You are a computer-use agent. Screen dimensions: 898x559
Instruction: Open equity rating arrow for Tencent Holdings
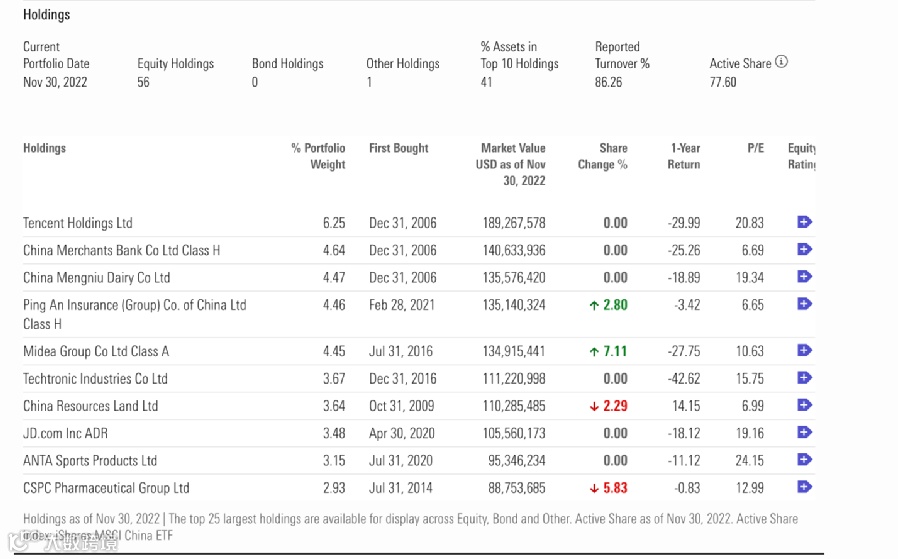click(x=804, y=222)
